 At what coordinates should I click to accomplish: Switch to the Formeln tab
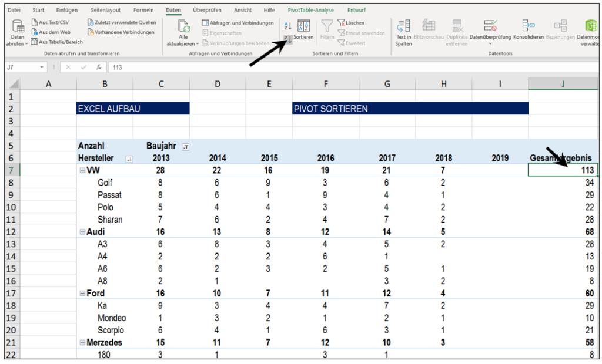[143, 10]
